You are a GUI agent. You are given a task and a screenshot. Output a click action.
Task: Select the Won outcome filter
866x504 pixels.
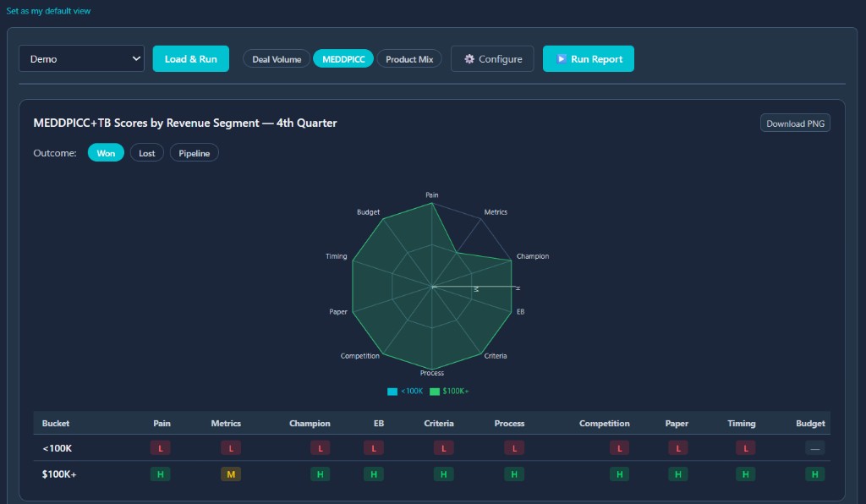click(x=106, y=153)
